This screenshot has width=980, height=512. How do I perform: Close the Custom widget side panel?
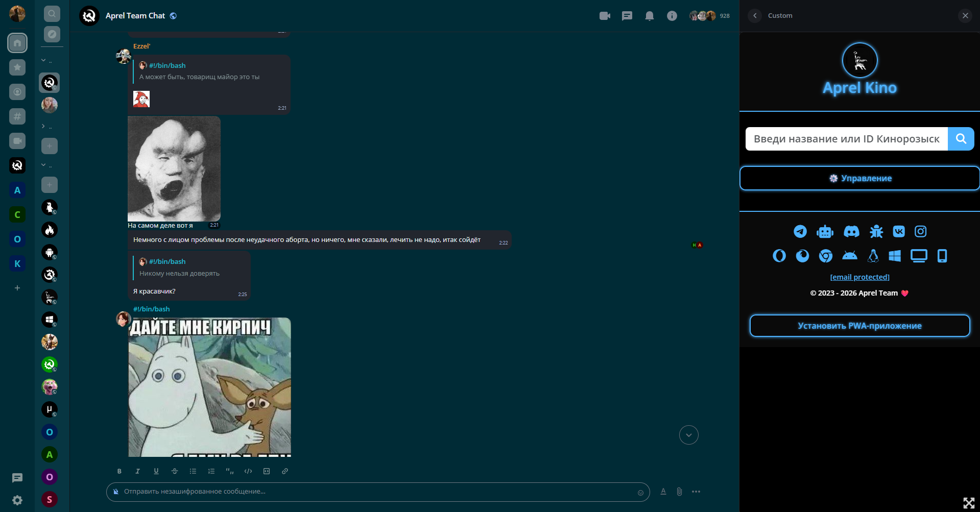[x=965, y=15]
